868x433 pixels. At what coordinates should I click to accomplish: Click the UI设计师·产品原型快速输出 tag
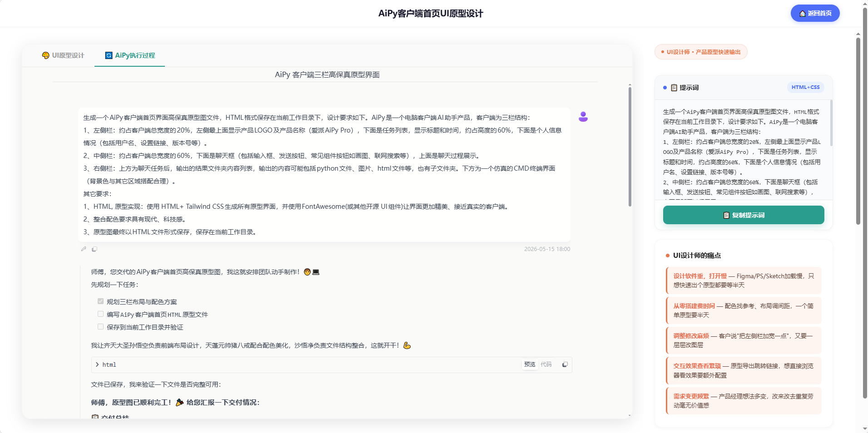(x=701, y=52)
